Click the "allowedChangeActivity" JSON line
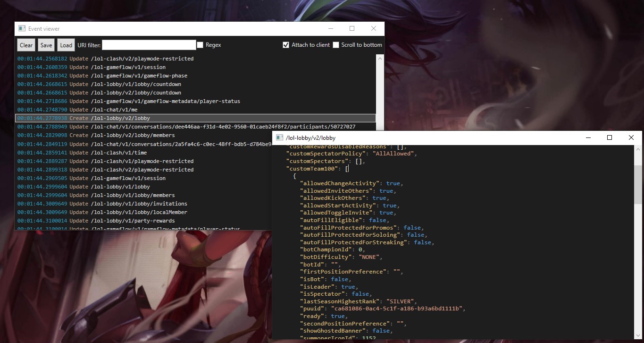 351,183
